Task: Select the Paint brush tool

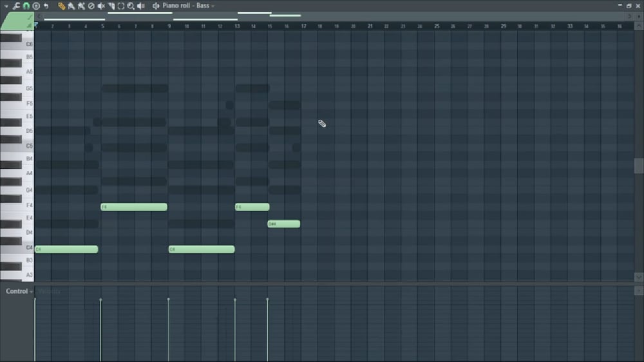Action: 71,6
